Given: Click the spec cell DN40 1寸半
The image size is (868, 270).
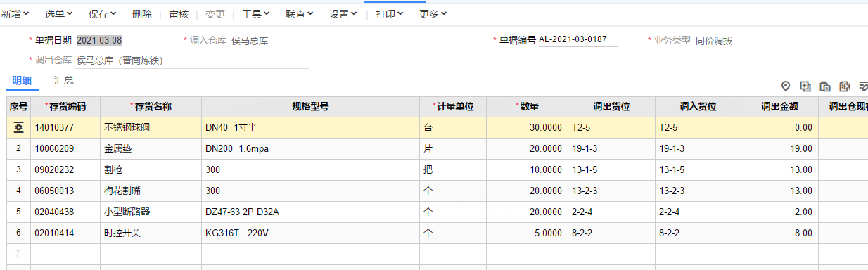Looking at the screenshot, I should coord(310,128).
